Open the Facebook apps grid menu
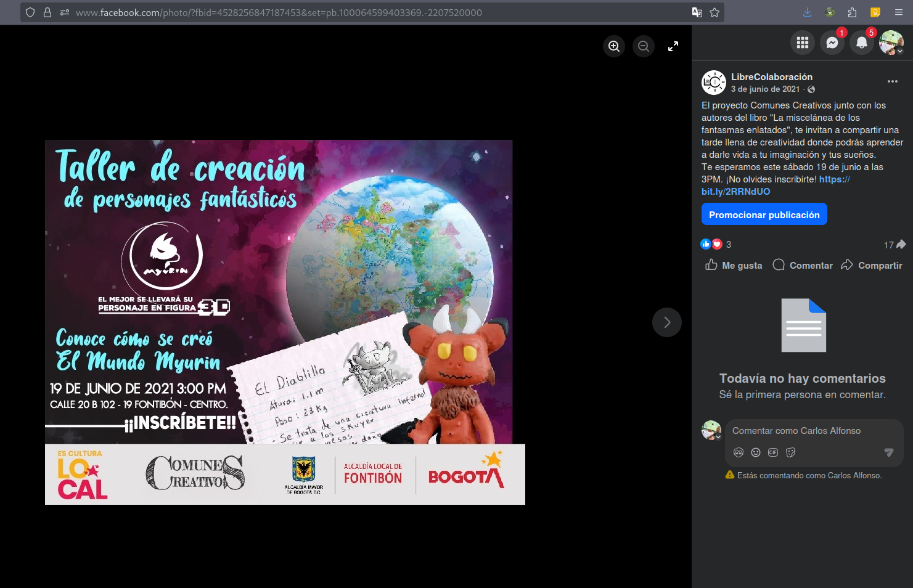This screenshot has height=588, width=913. coord(803,43)
